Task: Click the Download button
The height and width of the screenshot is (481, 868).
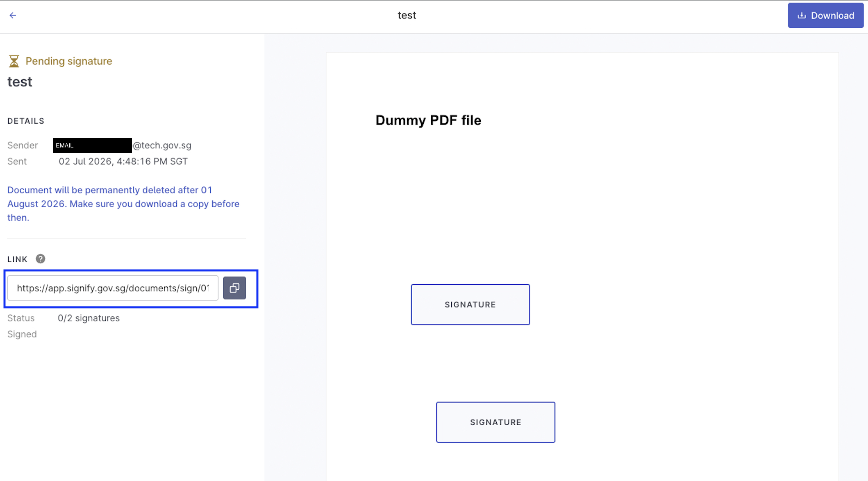Action: point(825,16)
